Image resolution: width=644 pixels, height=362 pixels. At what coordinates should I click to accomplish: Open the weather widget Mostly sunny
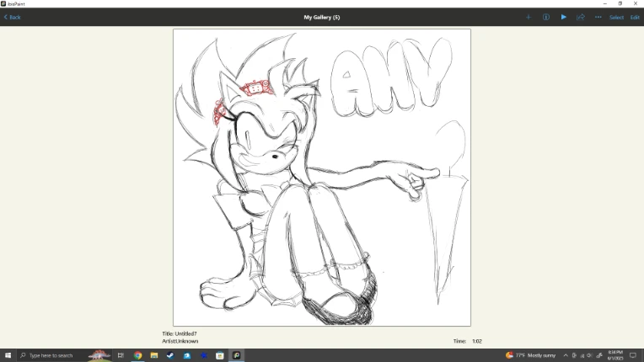pyautogui.click(x=530, y=355)
